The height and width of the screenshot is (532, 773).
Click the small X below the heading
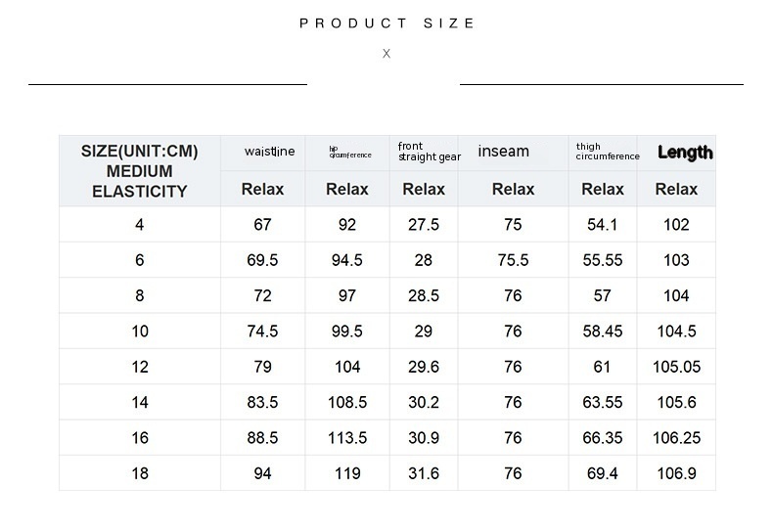pos(386,54)
